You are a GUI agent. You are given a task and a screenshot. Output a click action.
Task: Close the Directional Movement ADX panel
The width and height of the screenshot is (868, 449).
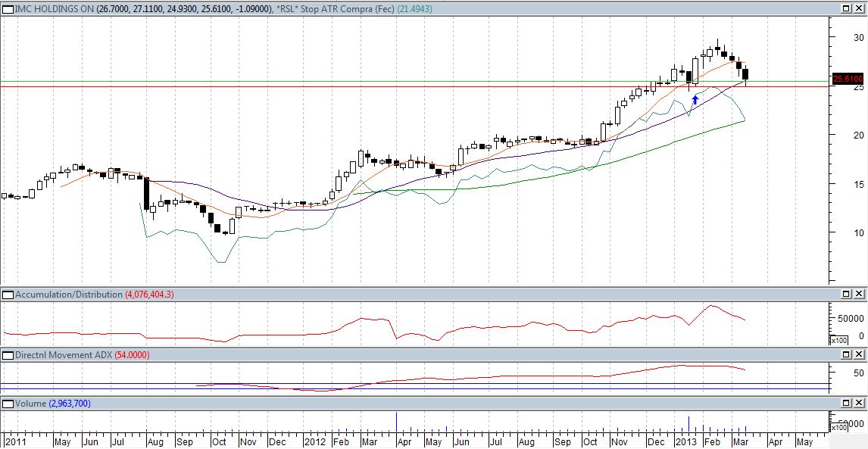(858, 354)
